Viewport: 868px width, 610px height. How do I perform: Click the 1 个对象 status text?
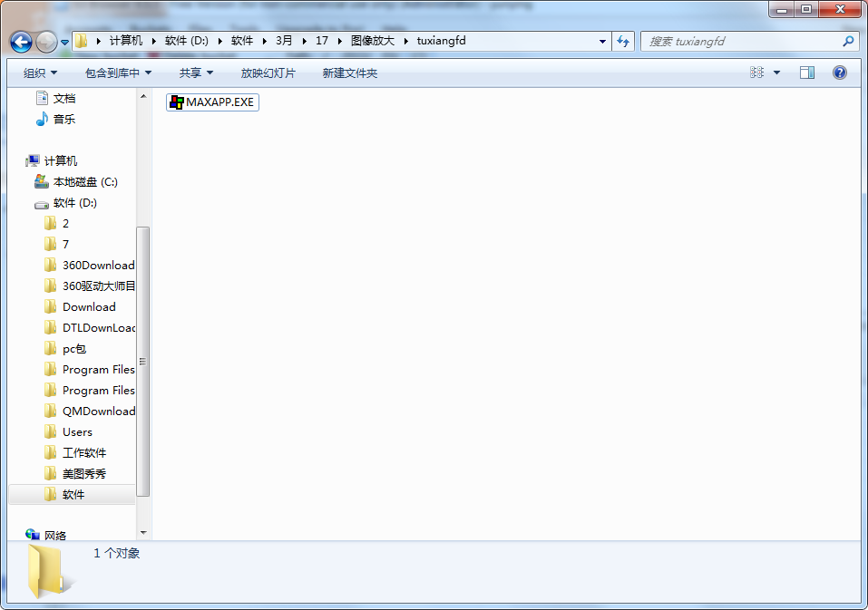tap(117, 554)
